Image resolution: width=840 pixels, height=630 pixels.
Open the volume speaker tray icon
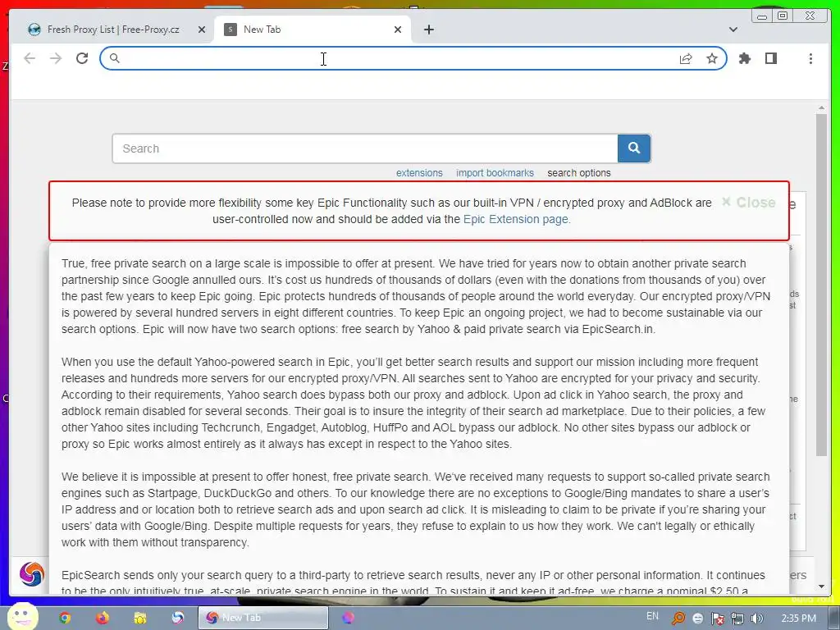pos(757,619)
